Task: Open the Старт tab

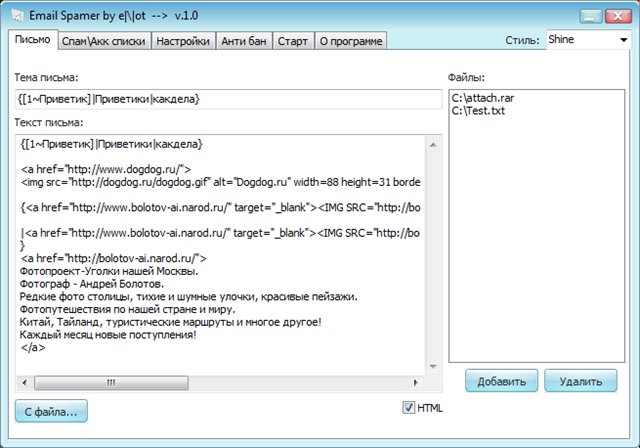Action: tap(292, 41)
